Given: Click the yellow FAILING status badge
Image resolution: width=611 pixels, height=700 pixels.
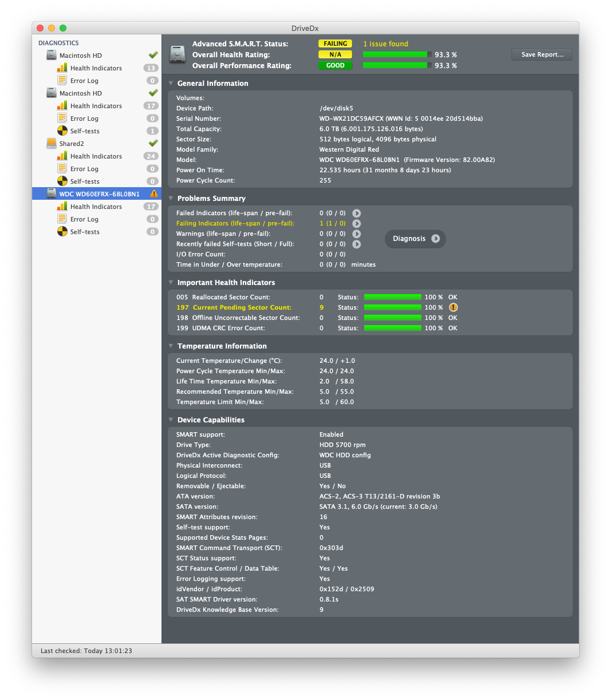Looking at the screenshot, I should pos(335,43).
